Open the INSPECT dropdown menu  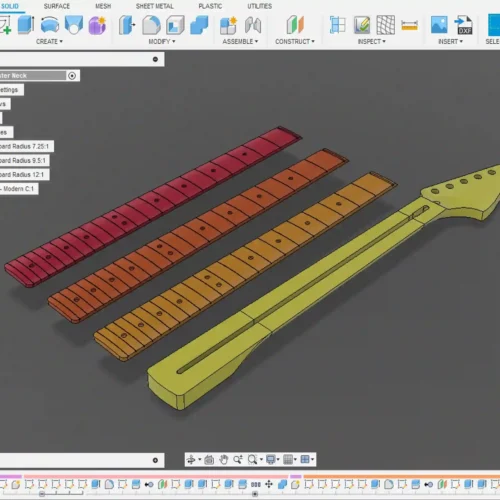pos(372,41)
